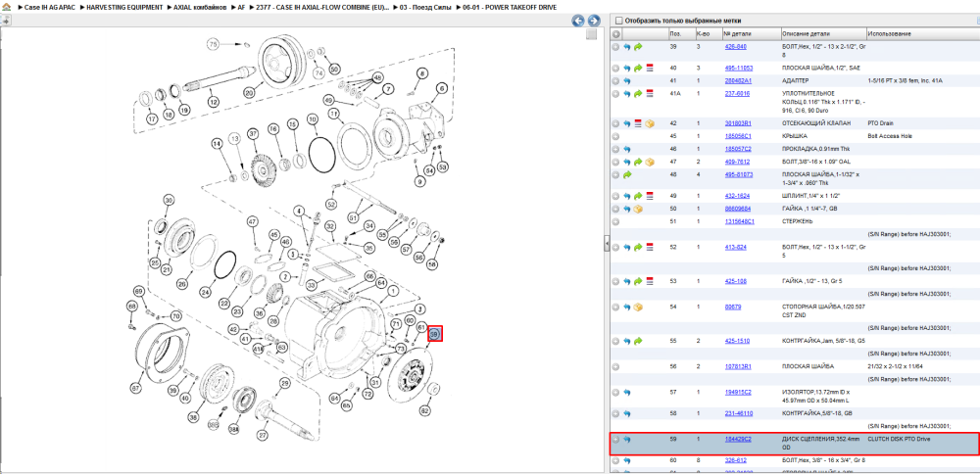Navigate to 'AF' breadcrumb

pos(241,8)
